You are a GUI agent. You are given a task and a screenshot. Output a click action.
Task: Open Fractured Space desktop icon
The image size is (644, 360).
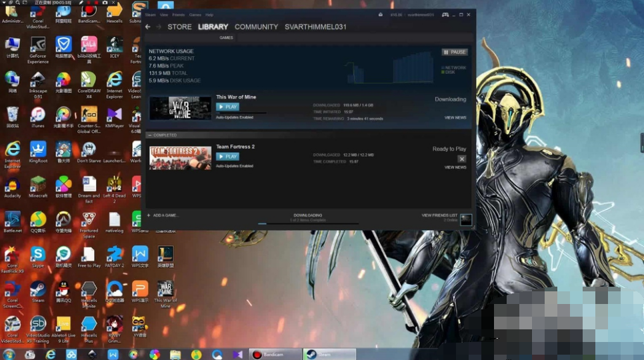pos(89,225)
